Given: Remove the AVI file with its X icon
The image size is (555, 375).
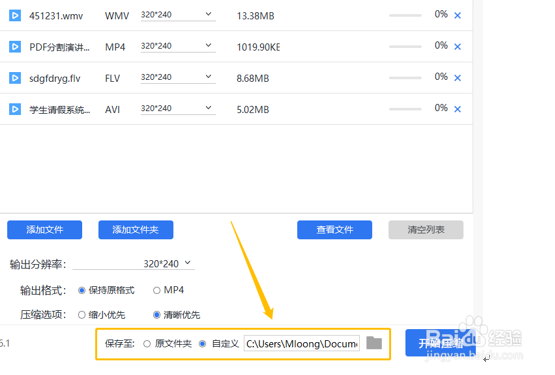Looking at the screenshot, I should (x=457, y=109).
